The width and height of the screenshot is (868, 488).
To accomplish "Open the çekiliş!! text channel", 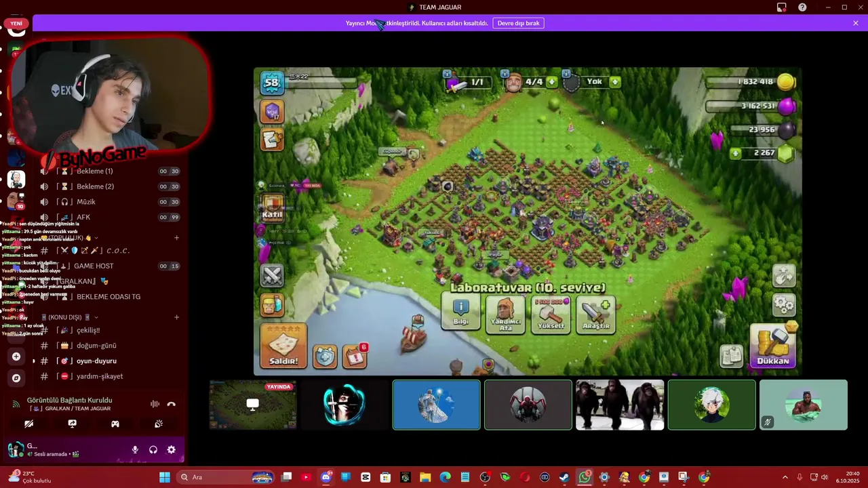I will pos(110,330).
